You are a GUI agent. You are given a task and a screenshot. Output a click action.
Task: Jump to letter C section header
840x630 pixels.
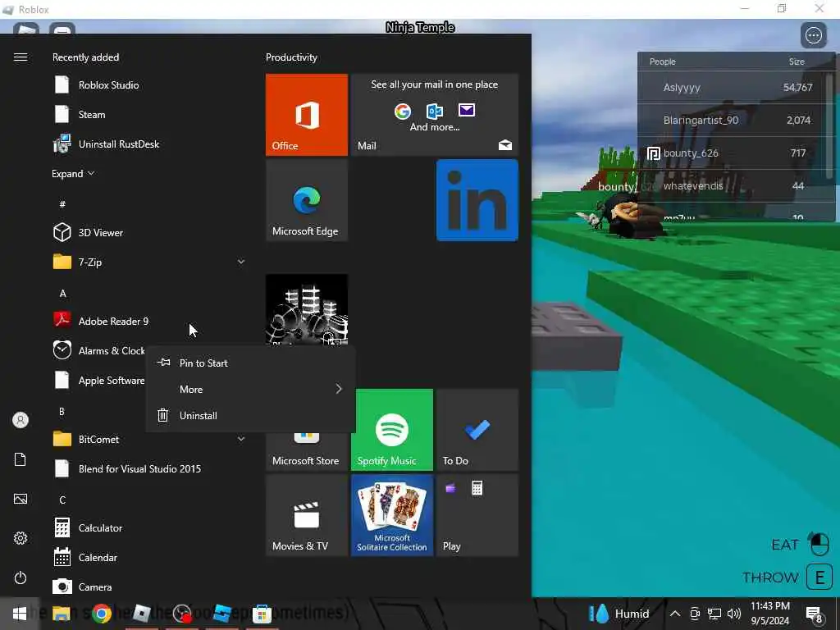(x=62, y=500)
